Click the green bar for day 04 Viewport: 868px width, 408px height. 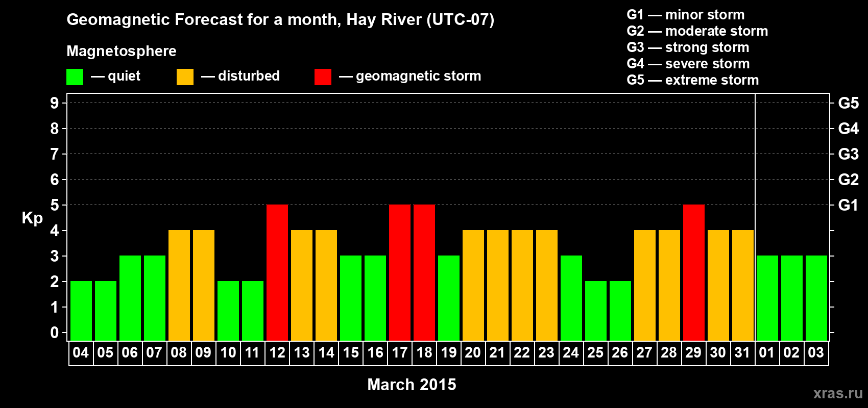(x=81, y=311)
